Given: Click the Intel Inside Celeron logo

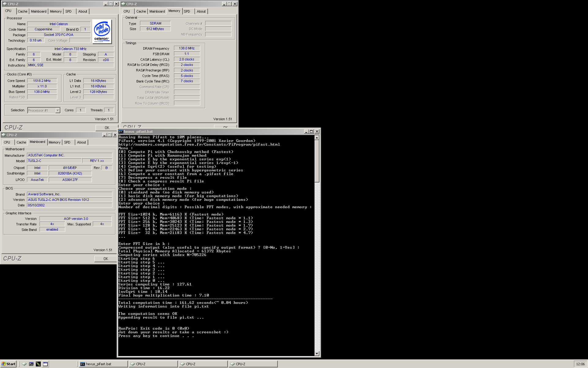Looking at the screenshot, I should coord(102,32).
